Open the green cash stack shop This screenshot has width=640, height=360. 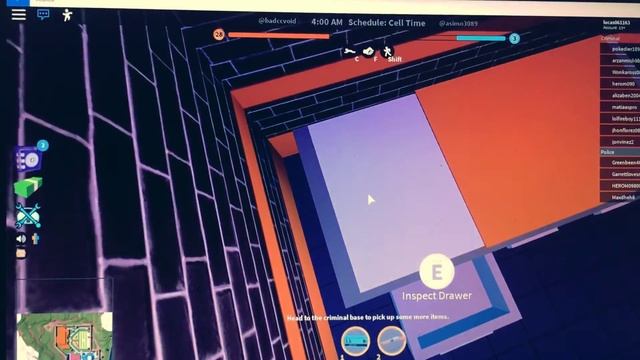(28, 187)
